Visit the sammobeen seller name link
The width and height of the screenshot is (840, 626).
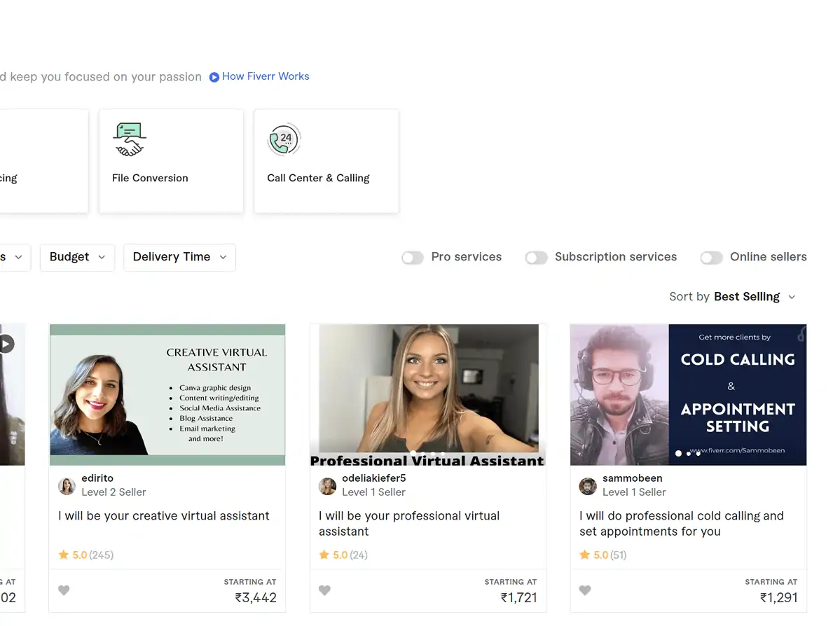(632, 478)
